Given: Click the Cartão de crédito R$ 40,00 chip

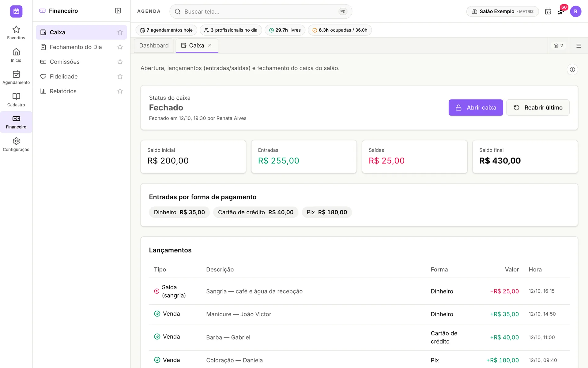Looking at the screenshot, I should point(256,212).
